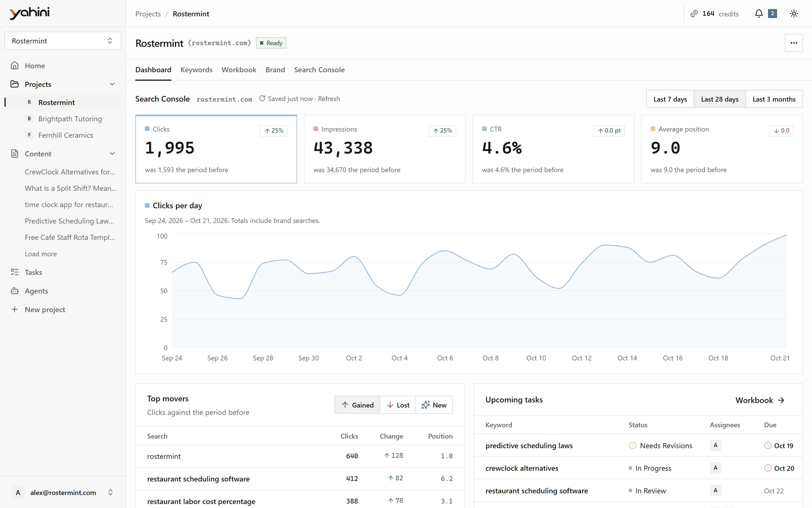Open CrewClock Alternatives content item
The width and height of the screenshot is (812, 508).
point(70,172)
